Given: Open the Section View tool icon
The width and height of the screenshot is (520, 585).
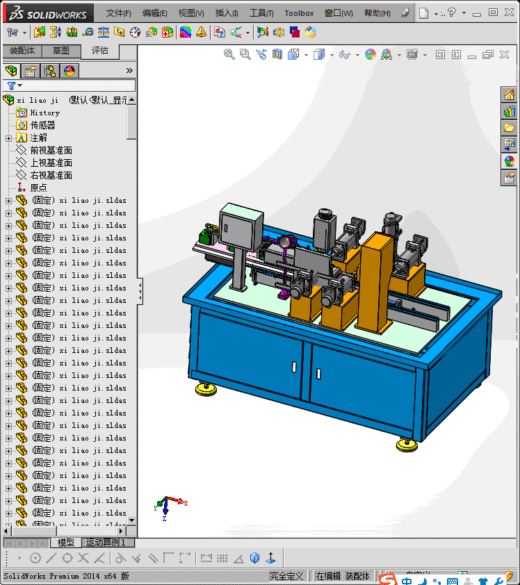Looking at the screenshot, I should click(277, 54).
